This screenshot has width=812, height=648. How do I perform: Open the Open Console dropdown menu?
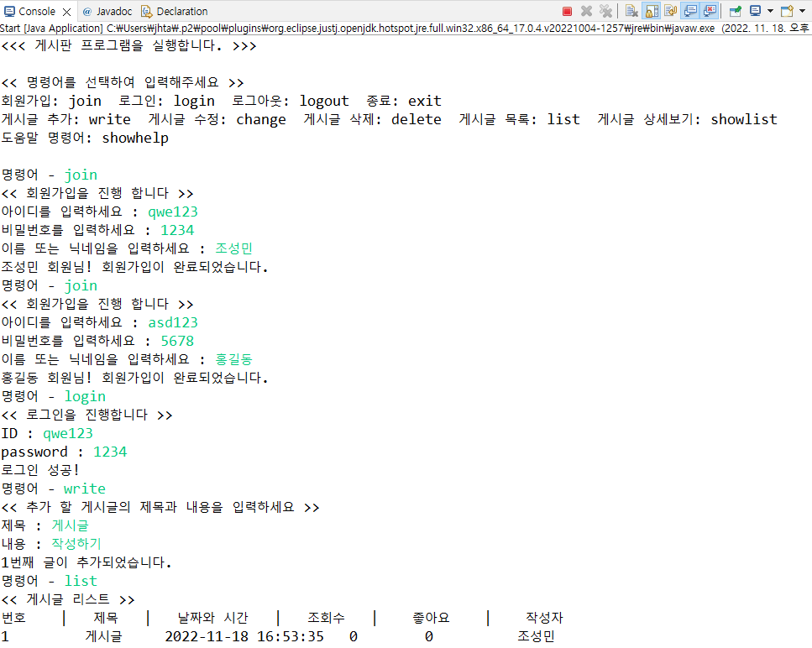[x=804, y=11]
